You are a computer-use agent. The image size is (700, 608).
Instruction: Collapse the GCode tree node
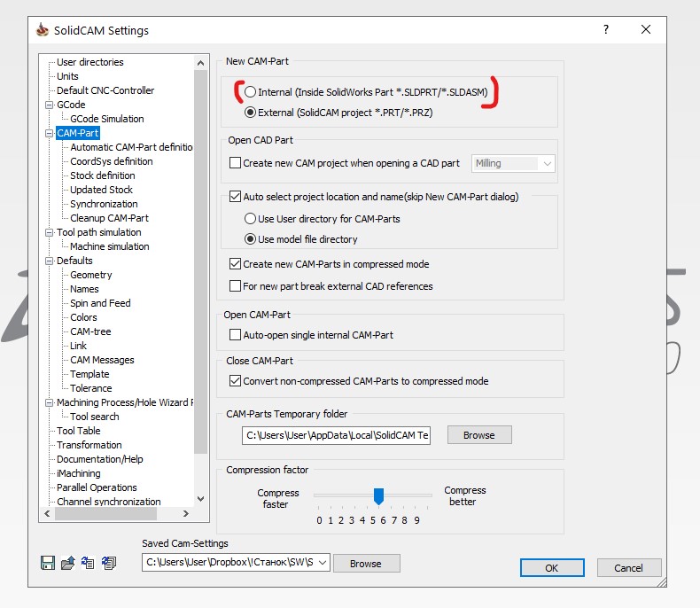point(49,105)
